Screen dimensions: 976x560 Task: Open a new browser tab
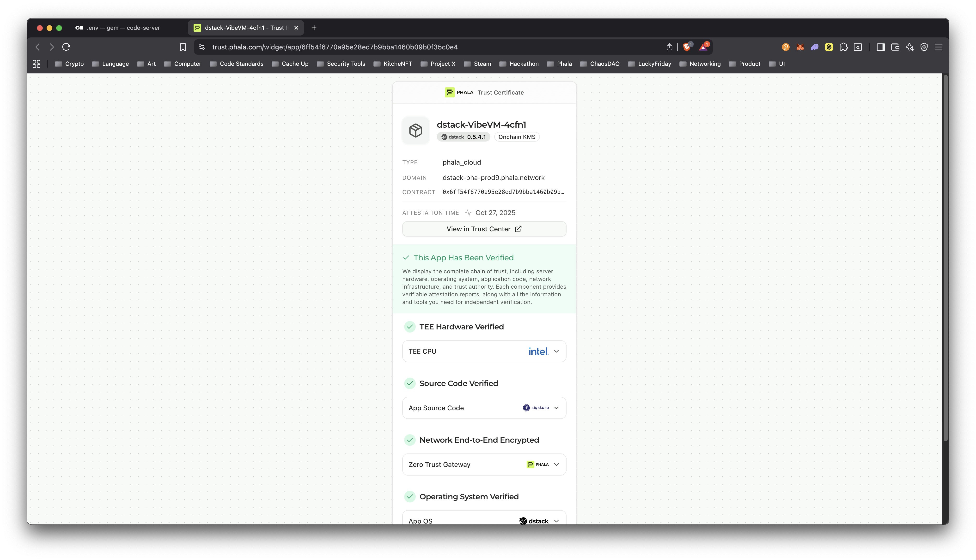point(314,28)
